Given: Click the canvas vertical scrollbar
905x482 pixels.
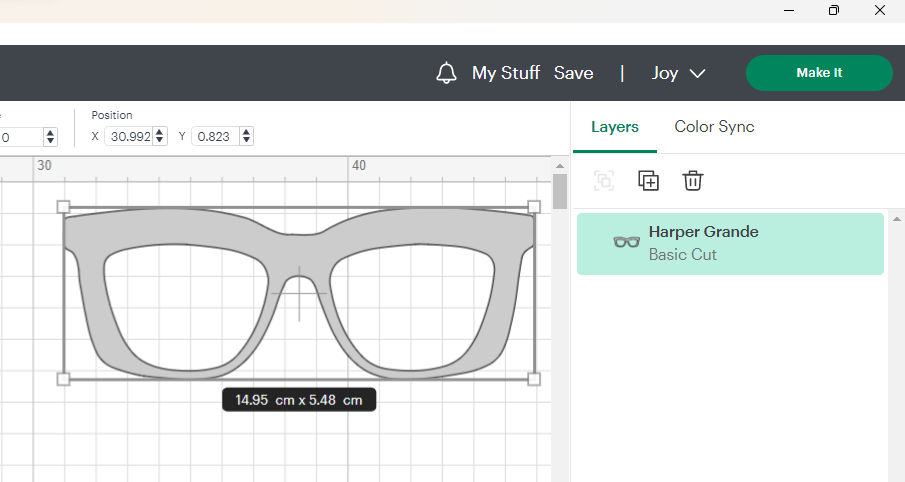Looking at the screenshot, I should pyautogui.click(x=560, y=192).
